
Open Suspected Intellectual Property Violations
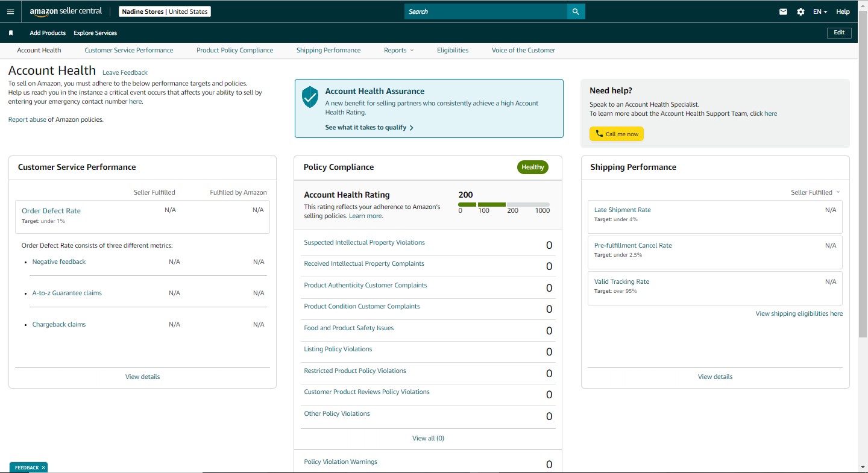click(x=364, y=242)
